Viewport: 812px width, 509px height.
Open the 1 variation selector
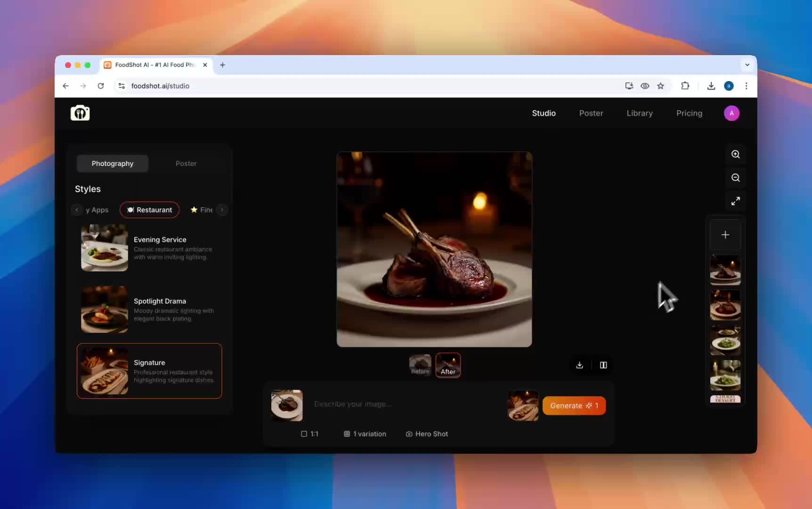point(365,434)
